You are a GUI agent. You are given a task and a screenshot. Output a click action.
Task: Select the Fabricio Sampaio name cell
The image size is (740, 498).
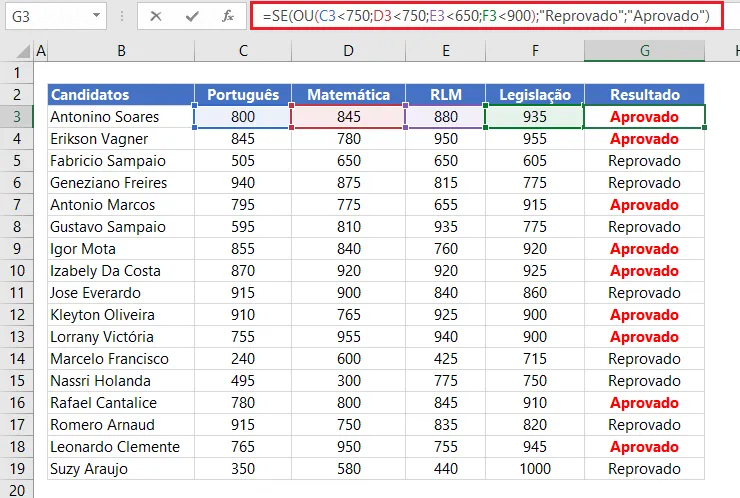click(121, 160)
